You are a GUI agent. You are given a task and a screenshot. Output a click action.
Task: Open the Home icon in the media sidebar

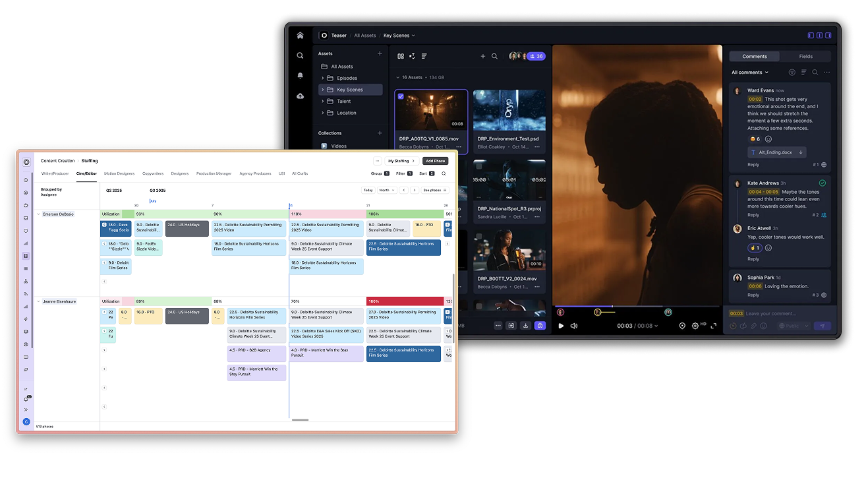[300, 36]
